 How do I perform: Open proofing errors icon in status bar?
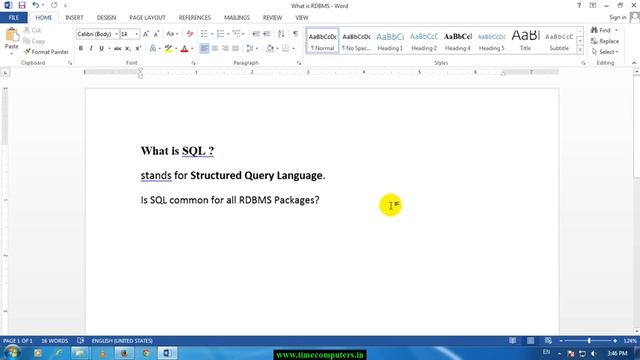(80, 340)
